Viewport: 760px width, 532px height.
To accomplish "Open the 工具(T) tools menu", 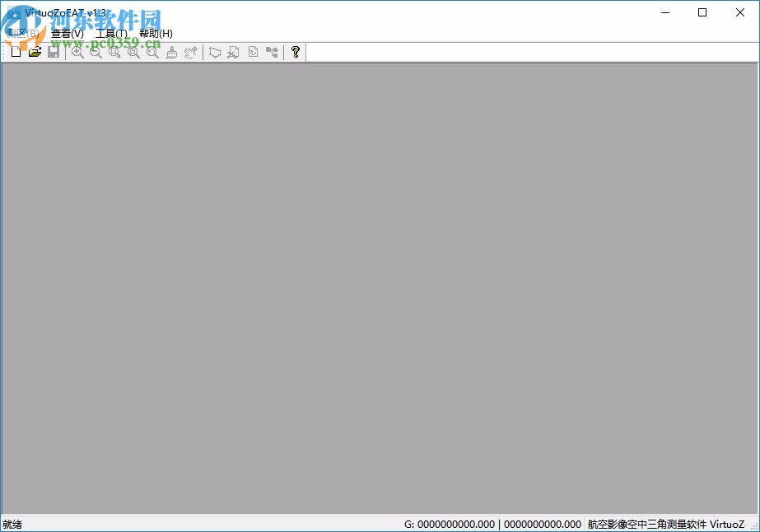I will click(x=111, y=33).
